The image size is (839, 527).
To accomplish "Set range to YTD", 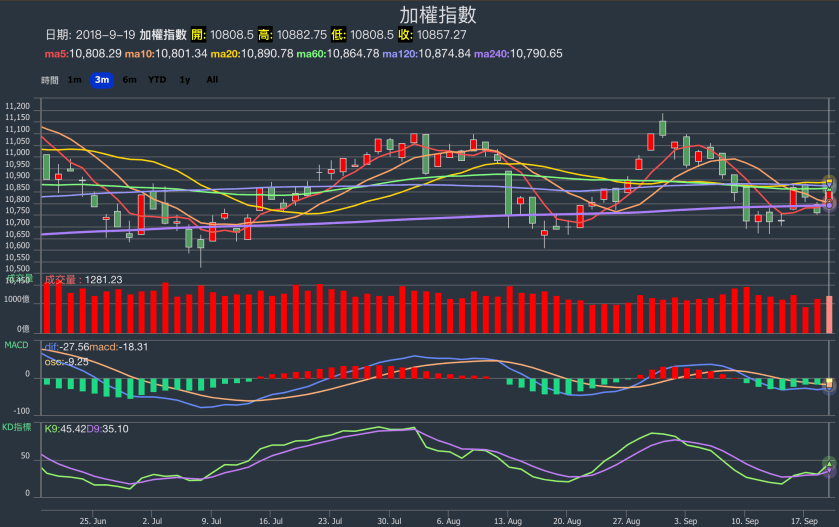I will [x=157, y=80].
